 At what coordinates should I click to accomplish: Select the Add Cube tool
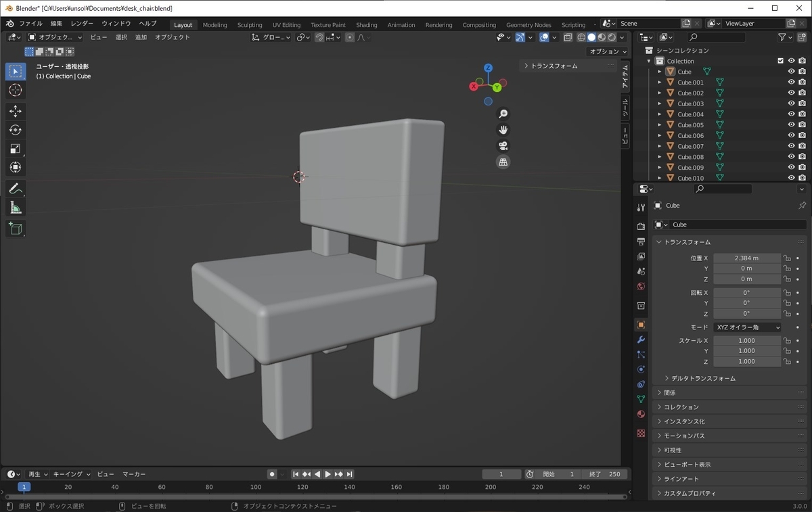click(16, 229)
